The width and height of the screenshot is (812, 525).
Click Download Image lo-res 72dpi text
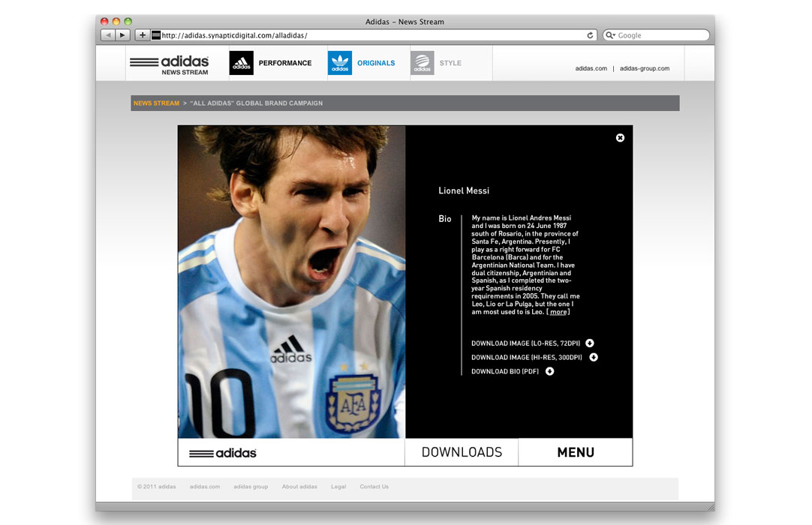(x=525, y=343)
